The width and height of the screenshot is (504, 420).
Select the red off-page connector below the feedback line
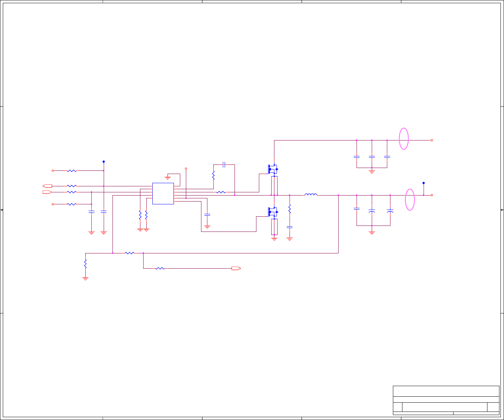tap(236, 269)
